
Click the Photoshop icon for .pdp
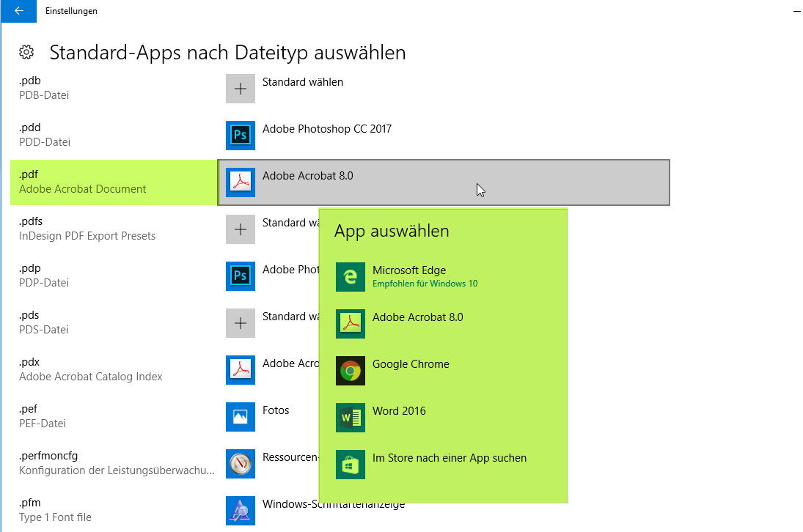(x=241, y=276)
